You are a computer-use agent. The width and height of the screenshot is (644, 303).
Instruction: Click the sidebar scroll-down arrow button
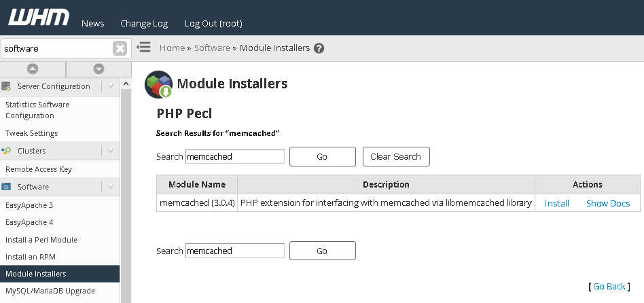[99, 69]
